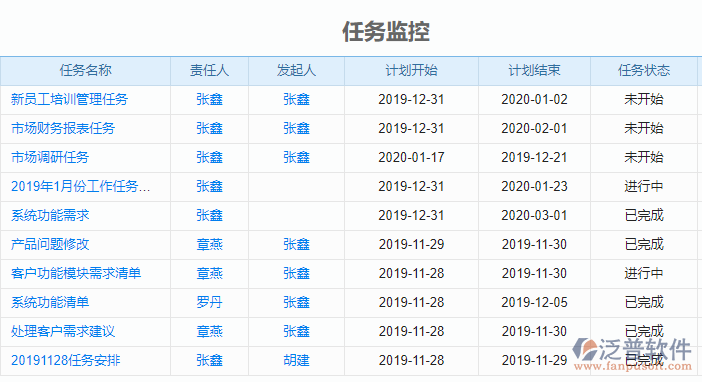The height and width of the screenshot is (382, 702).
Task: Select planned end date 2019-12-05
Action: (535, 302)
